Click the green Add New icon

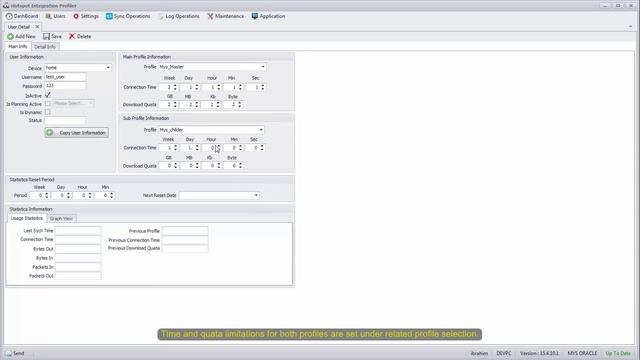click(x=11, y=36)
